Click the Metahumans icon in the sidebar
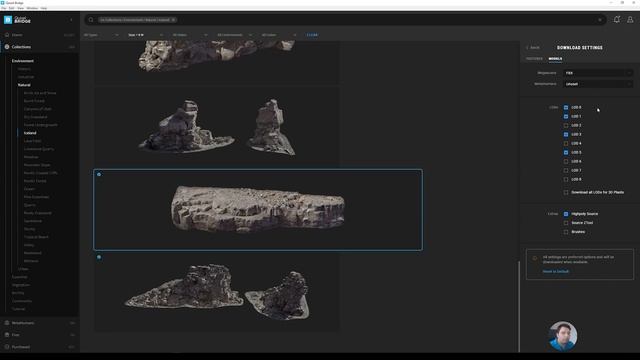 7,323
